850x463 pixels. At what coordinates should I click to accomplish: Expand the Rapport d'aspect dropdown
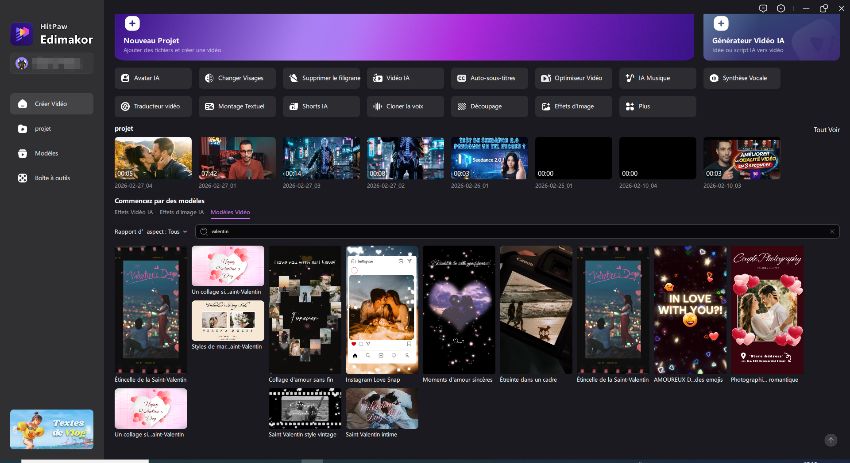point(151,232)
